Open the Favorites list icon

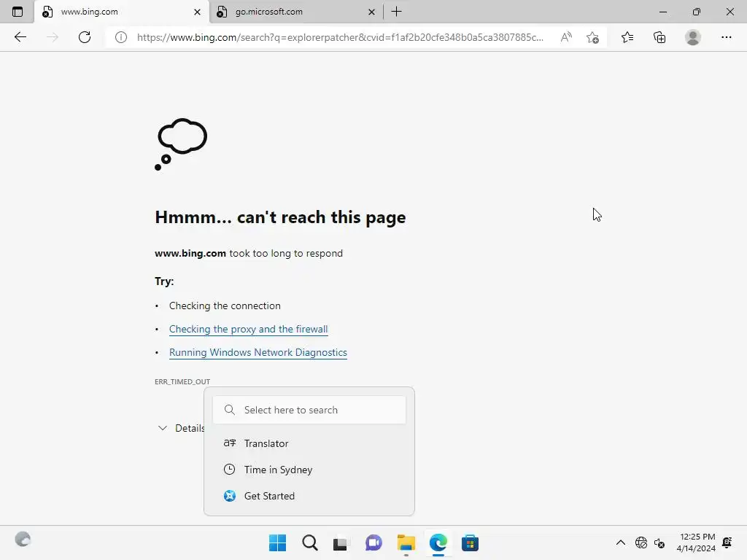627,37
